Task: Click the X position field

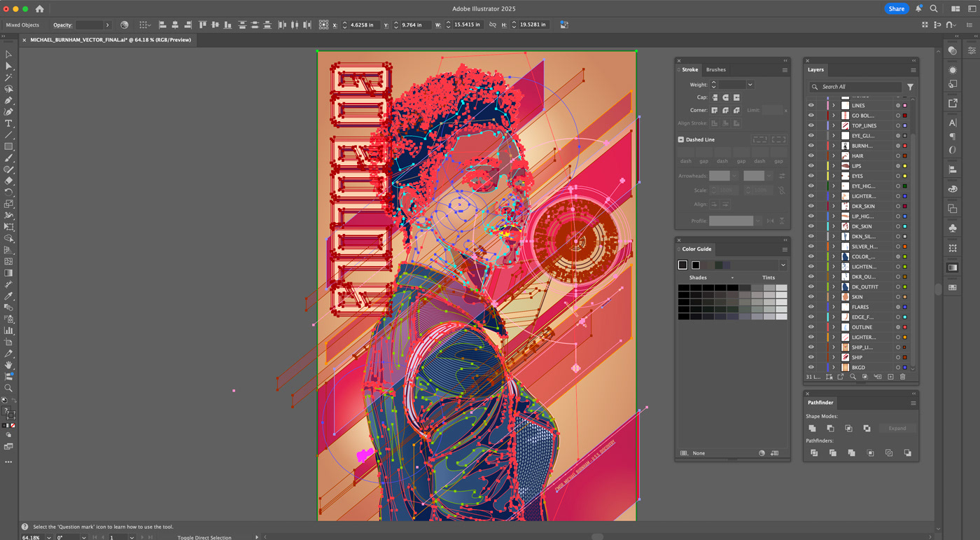Action: pyautogui.click(x=363, y=25)
